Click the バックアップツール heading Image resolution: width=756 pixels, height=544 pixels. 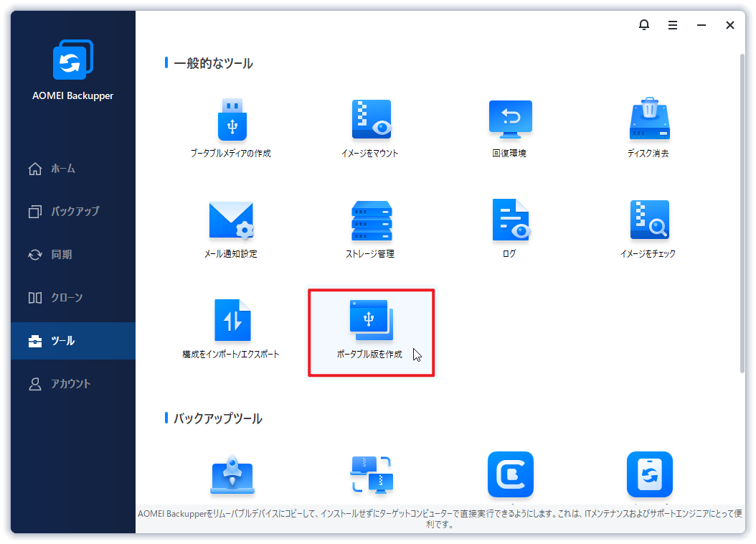point(218,418)
